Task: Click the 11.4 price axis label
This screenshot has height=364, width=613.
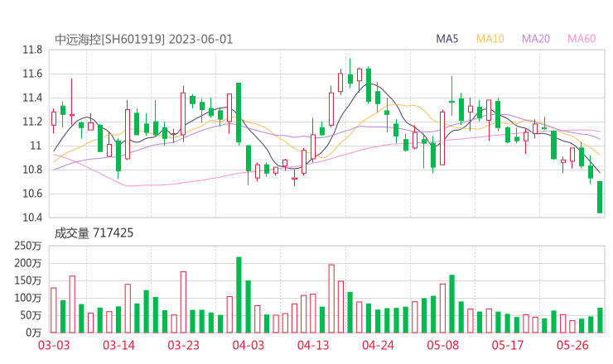Action: coord(32,98)
